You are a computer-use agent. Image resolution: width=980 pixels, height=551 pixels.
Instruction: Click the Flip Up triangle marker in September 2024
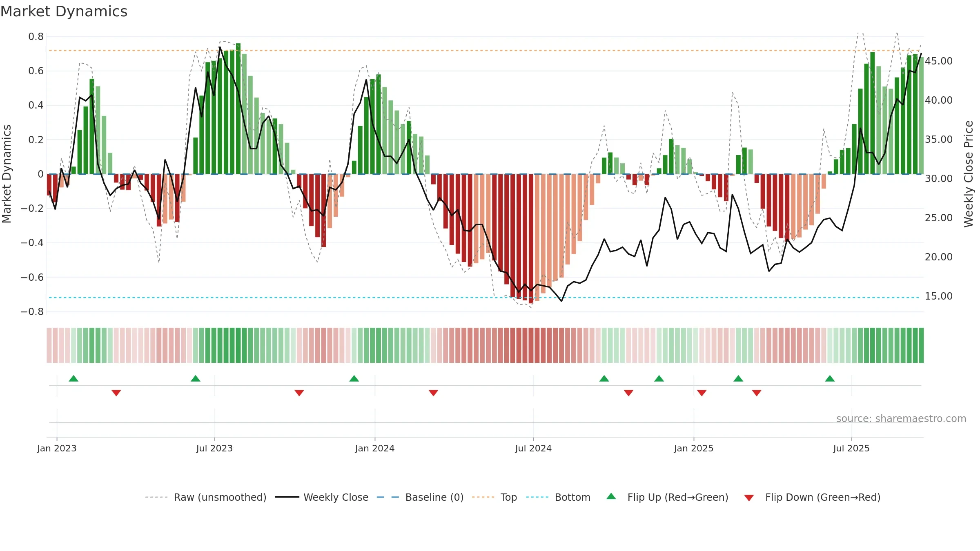604,378
